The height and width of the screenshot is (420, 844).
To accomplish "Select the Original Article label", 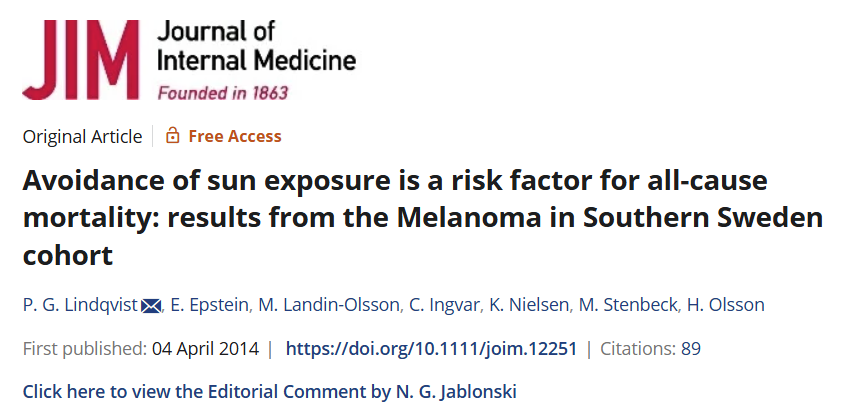I will pos(81,136).
